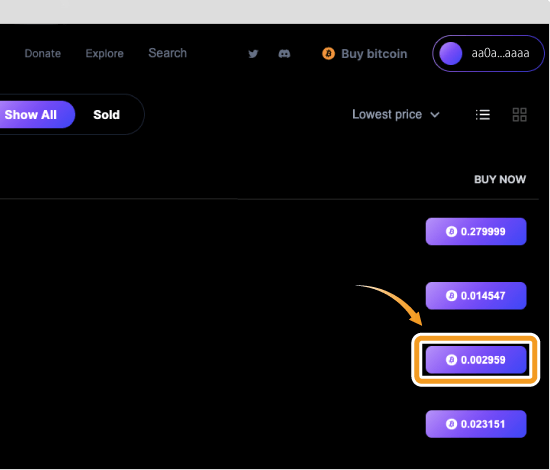Image resolution: width=550 pixels, height=470 pixels.
Task: Expand sorting via chevron beside Lowest price
Action: pos(435,115)
